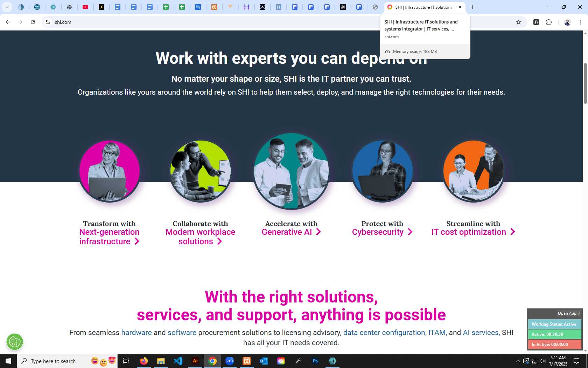Click the teal circle two men image
Image resolution: width=588 pixels, height=368 pixels.
click(x=291, y=171)
